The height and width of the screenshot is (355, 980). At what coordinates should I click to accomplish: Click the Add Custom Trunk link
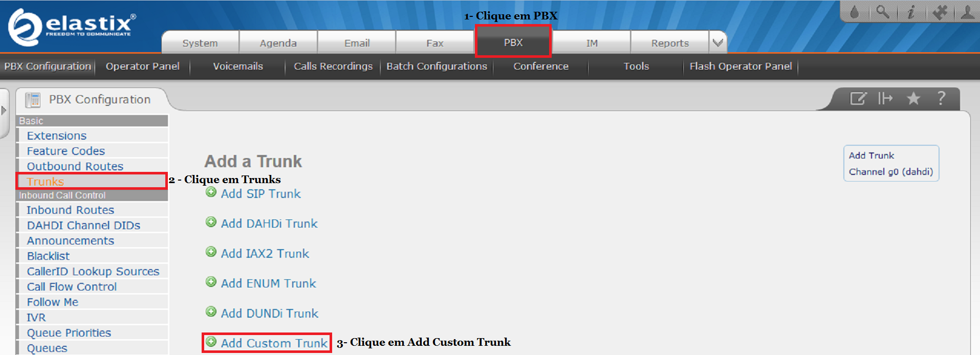(x=274, y=343)
